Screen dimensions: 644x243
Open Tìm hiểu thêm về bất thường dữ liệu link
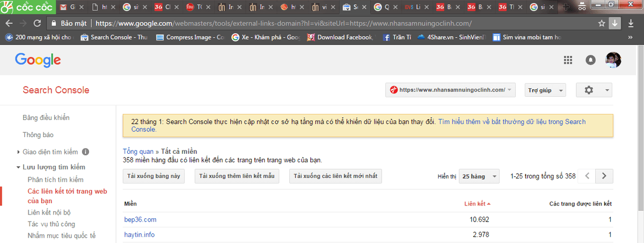tap(358, 126)
